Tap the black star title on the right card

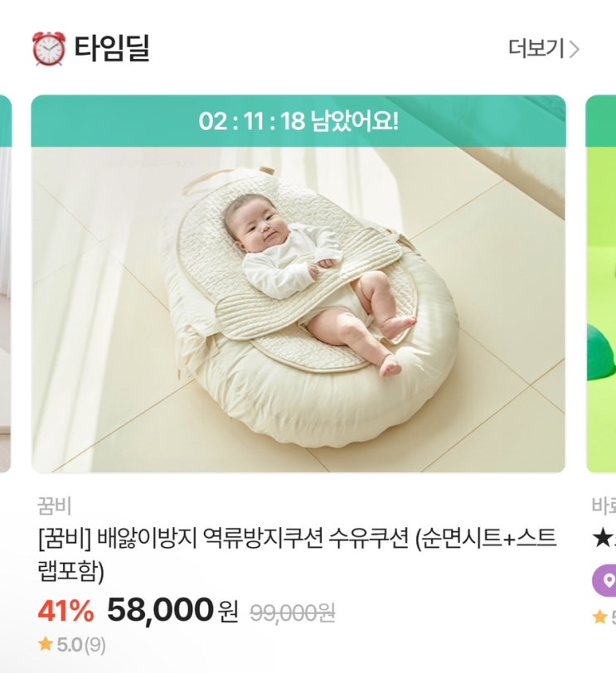point(603,540)
